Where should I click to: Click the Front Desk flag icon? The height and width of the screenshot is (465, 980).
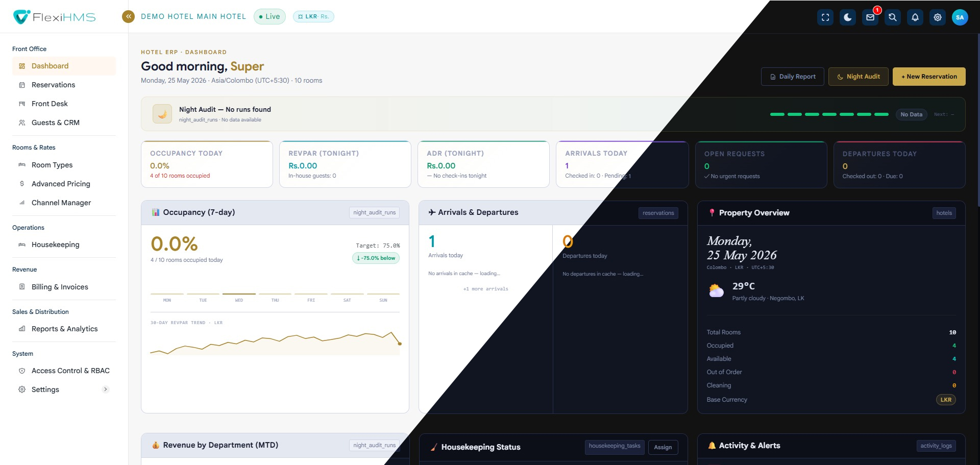coord(22,104)
